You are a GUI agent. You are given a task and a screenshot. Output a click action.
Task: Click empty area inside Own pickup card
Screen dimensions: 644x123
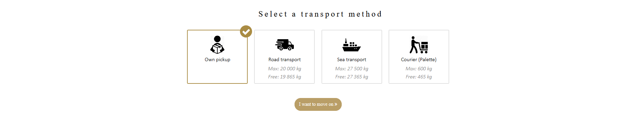pos(217,73)
